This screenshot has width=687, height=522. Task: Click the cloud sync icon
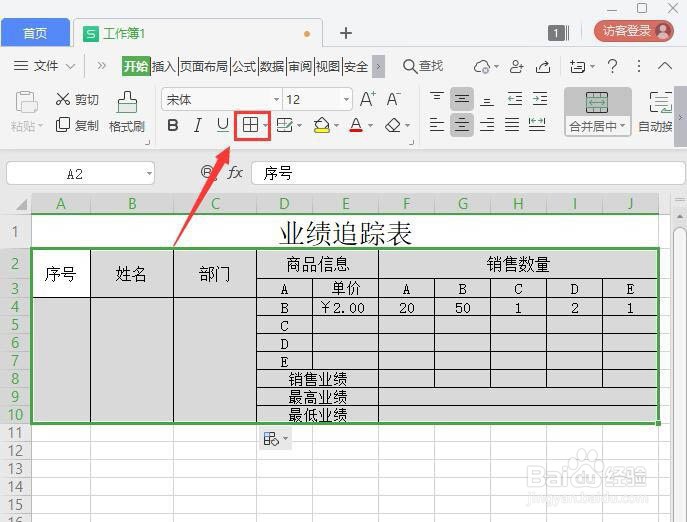(x=482, y=67)
